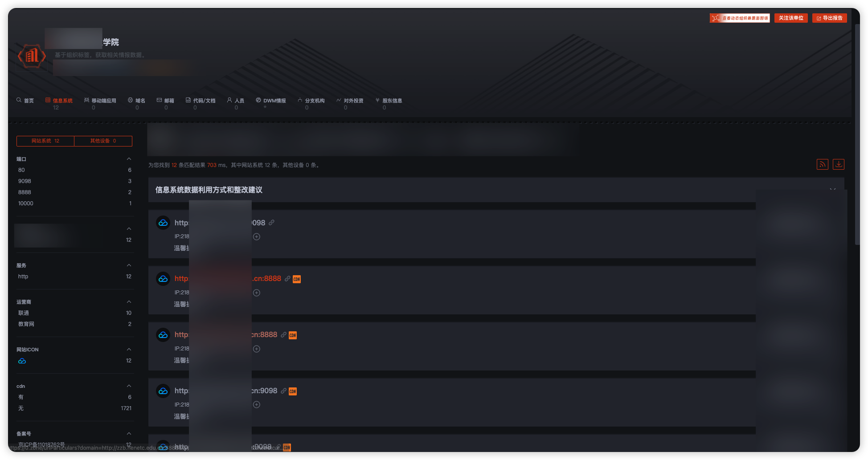This screenshot has height=460, width=868.
Task: Click the 关注该单位 button
Action: 791,18
